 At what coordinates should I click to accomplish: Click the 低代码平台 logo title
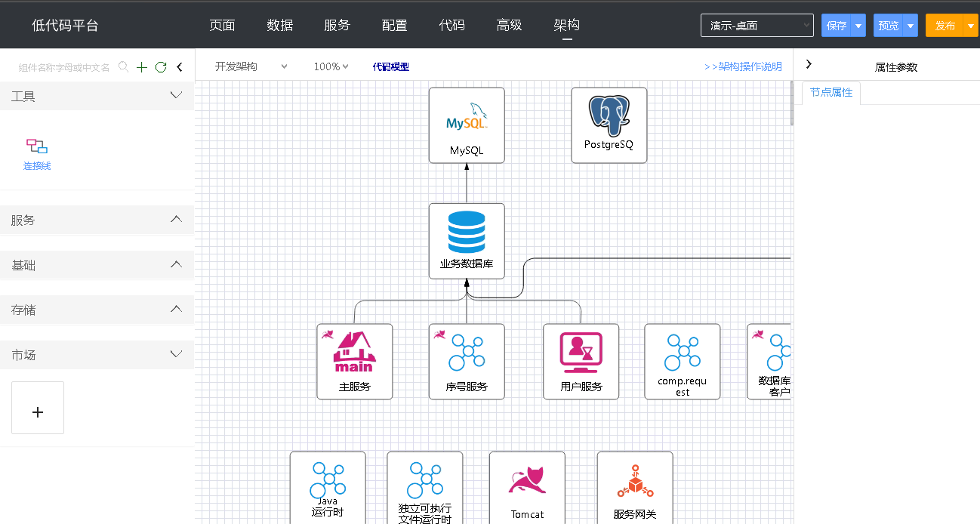[x=65, y=25]
